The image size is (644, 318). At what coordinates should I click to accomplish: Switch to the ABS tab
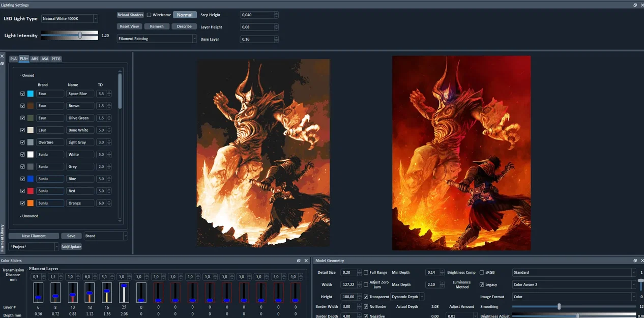pyautogui.click(x=35, y=59)
